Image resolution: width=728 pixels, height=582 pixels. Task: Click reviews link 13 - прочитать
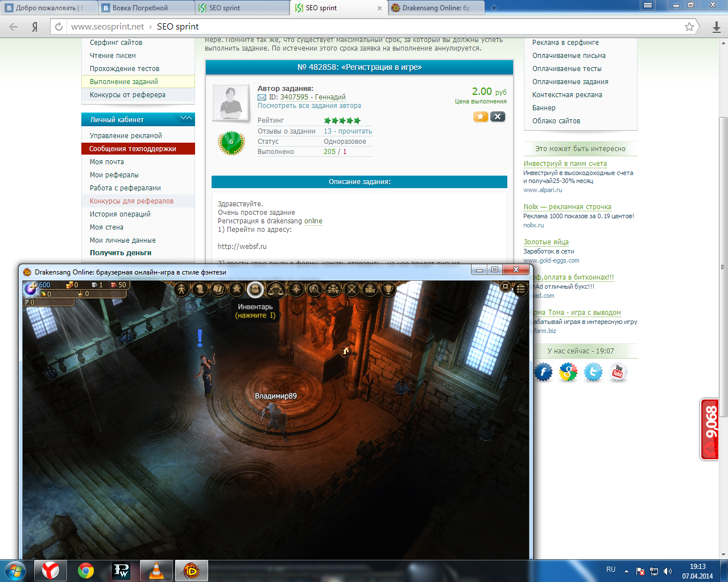[x=348, y=131]
